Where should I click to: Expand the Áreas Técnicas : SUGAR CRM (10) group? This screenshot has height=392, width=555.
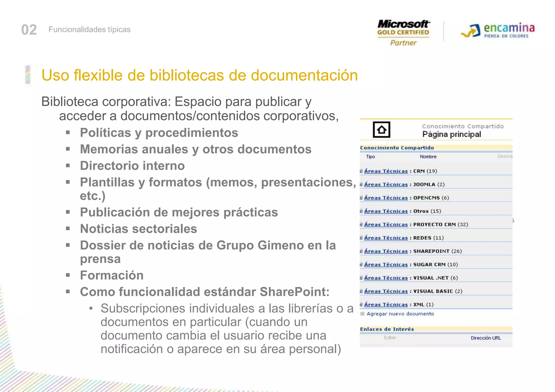tap(361, 264)
